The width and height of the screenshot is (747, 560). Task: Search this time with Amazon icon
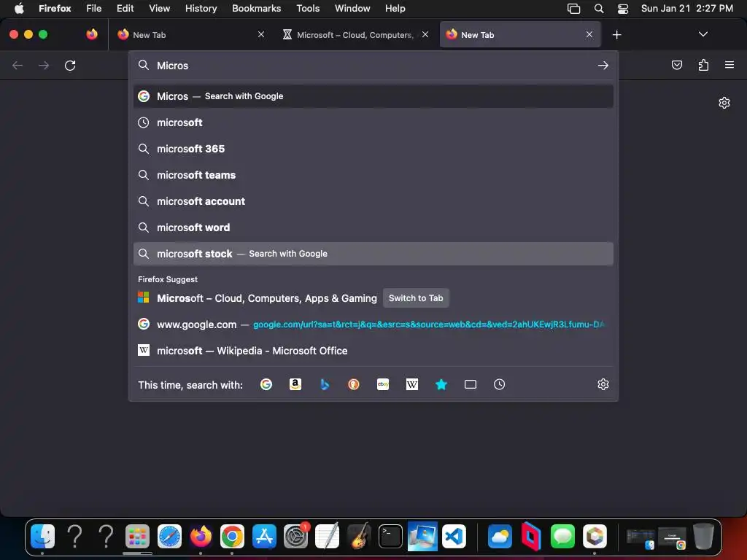tap(295, 384)
